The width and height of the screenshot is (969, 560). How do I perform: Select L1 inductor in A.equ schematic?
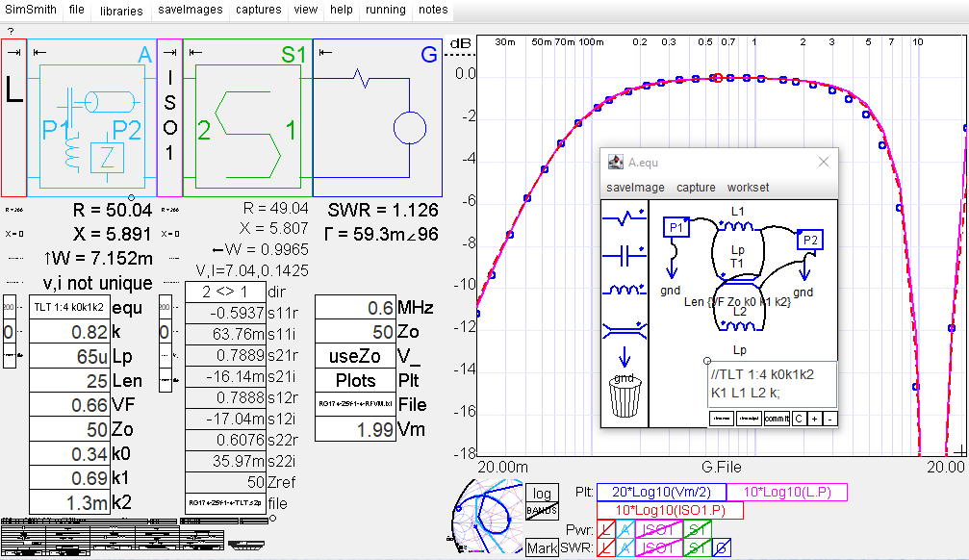click(x=737, y=226)
